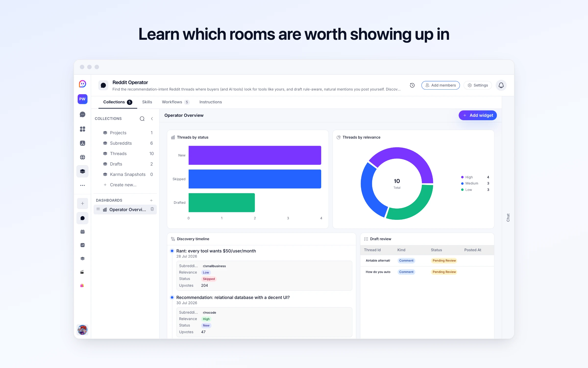This screenshot has height=368, width=588.
Task: Click the blue Skipped bar in chart
Action: tap(255, 179)
